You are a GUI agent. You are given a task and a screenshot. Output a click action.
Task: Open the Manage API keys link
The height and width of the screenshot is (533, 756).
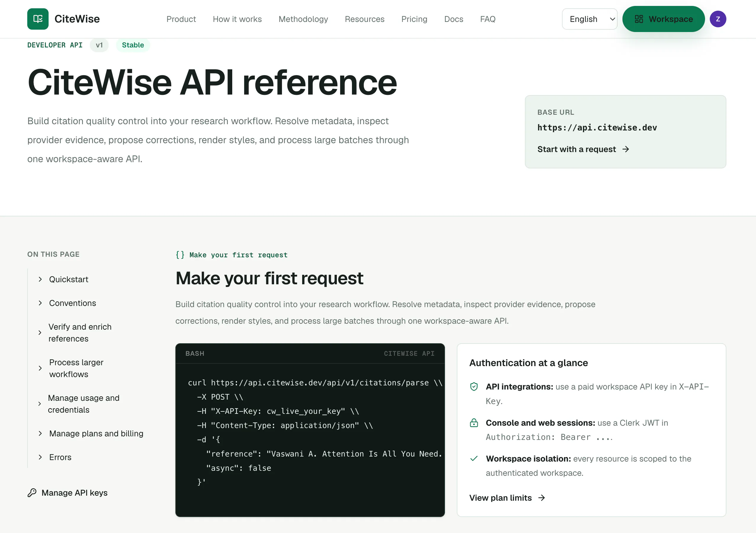coord(68,493)
